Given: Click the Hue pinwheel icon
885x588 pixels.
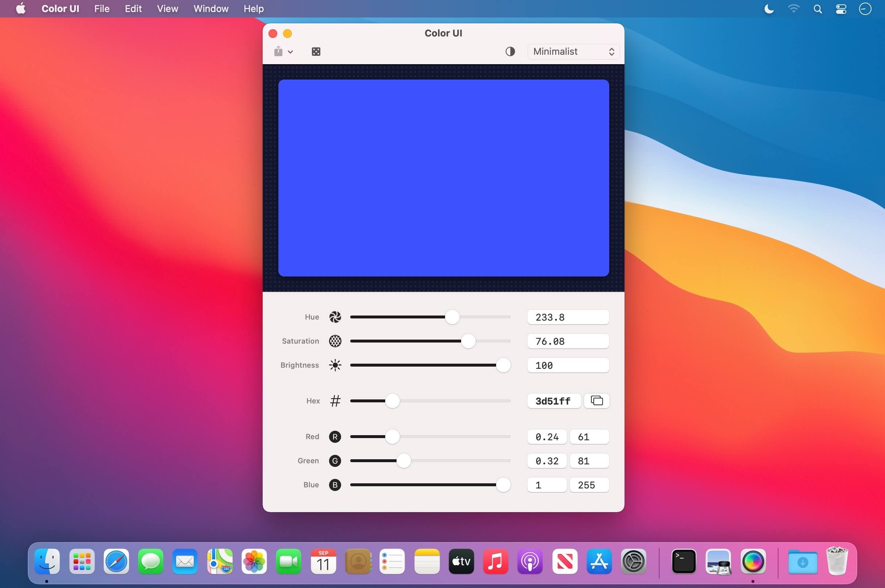Looking at the screenshot, I should pyautogui.click(x=335, y=317).
